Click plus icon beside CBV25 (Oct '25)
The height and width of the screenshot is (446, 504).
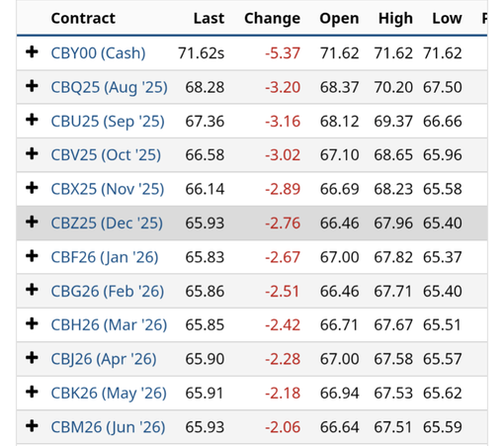(x=32, y=154)
